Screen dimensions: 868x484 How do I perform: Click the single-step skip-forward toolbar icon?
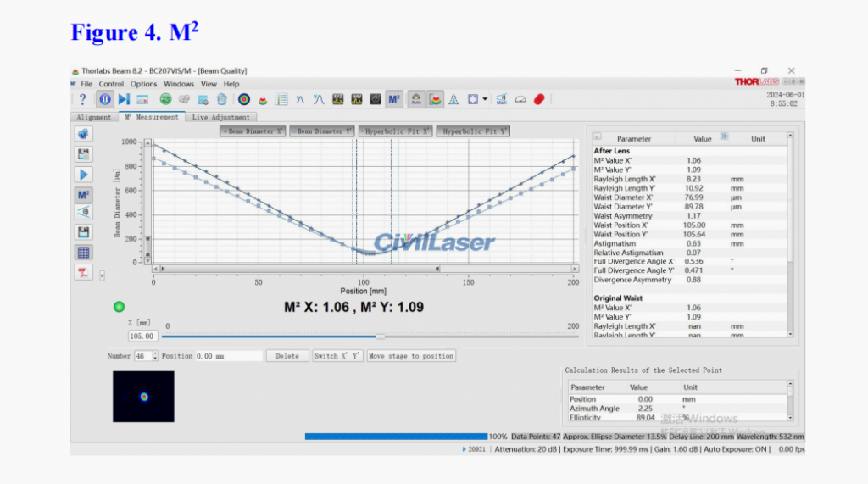point(124,99)
